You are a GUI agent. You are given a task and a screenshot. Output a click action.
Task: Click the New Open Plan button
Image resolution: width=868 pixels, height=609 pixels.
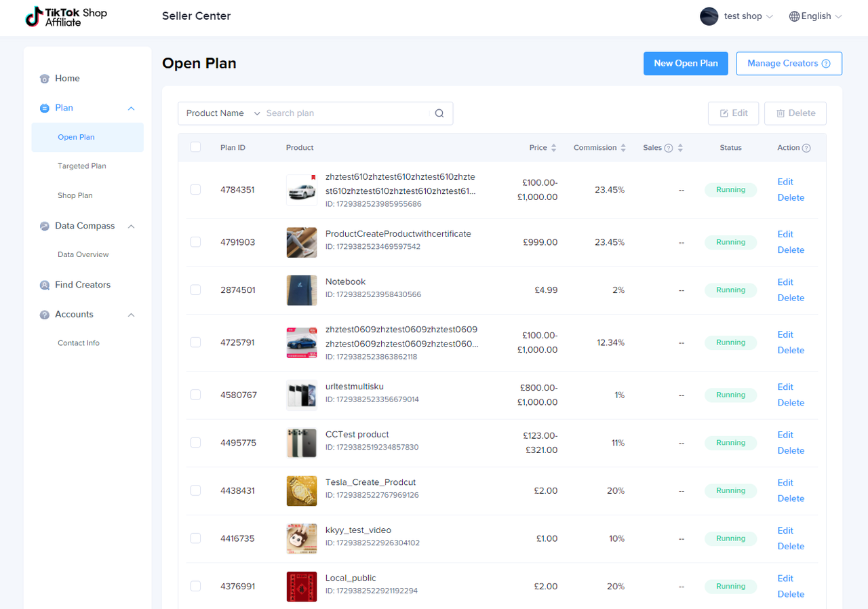685,63
